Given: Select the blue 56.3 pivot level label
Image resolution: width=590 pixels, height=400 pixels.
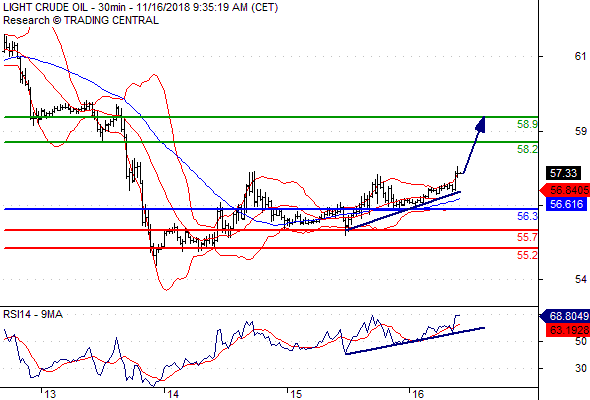Looking at the screenshot, I should (x=527, y=216).
